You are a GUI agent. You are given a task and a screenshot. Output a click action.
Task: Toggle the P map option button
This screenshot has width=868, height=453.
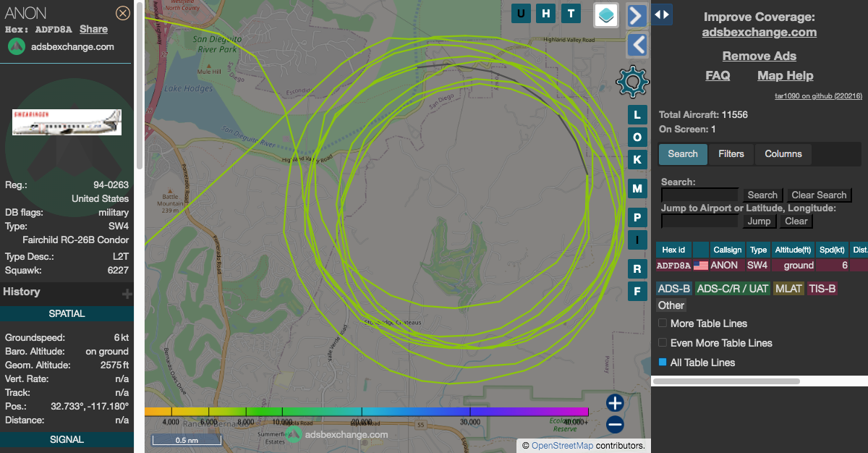pyautogui.click(x=637, y=217)
